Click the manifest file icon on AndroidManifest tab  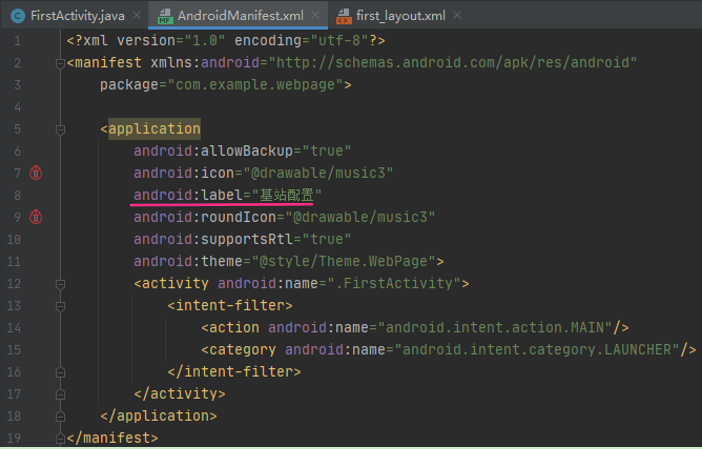(165, 16)
